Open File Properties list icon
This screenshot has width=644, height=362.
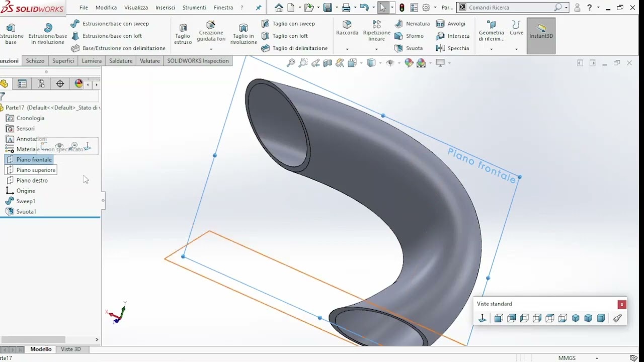tap(414, 8)
